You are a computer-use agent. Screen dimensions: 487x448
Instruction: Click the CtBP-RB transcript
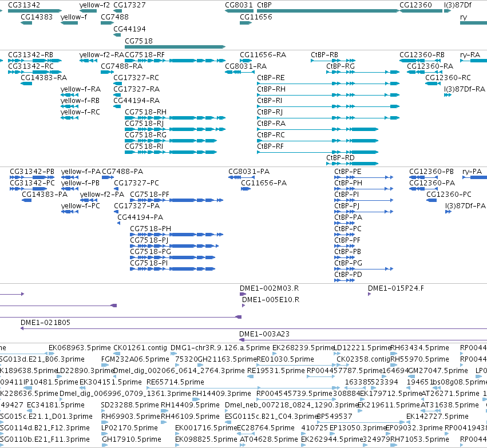click(333, 61)
